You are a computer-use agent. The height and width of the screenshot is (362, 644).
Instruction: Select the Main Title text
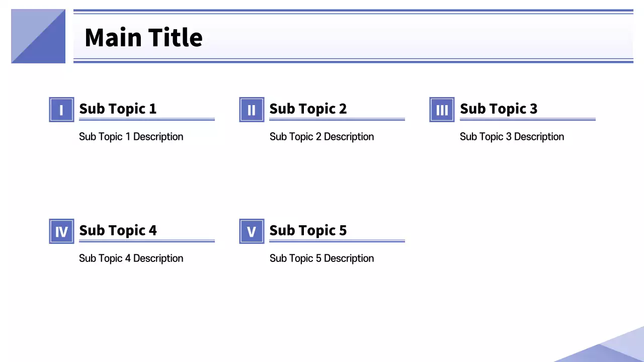143,37
